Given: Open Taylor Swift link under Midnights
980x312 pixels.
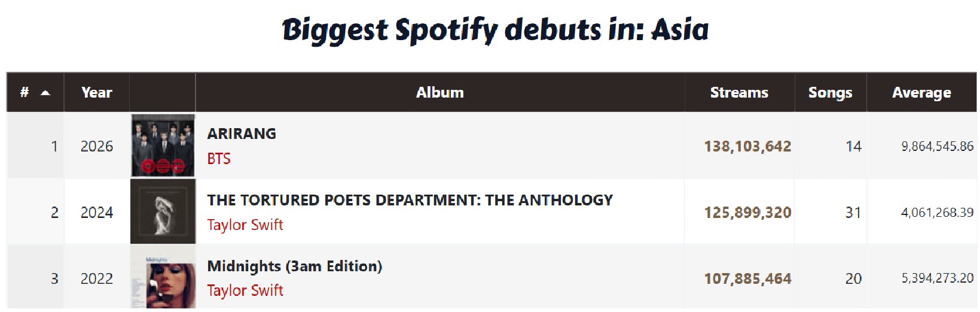Looking at the screenshot, I should 245,291.
